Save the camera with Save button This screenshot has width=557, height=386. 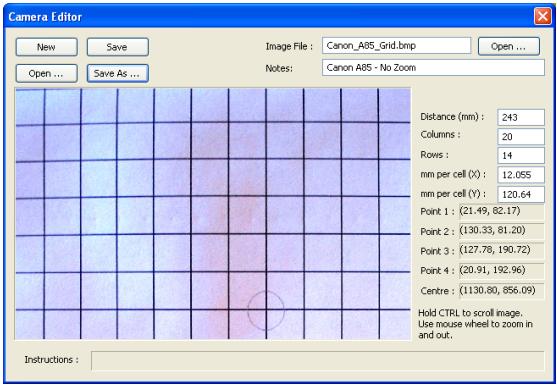point(118,47)
